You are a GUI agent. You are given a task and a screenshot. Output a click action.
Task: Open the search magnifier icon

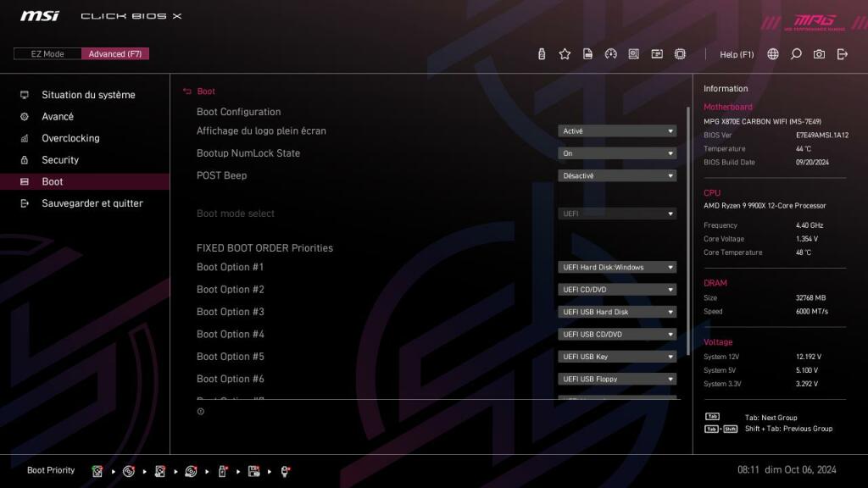coord(795,53)
